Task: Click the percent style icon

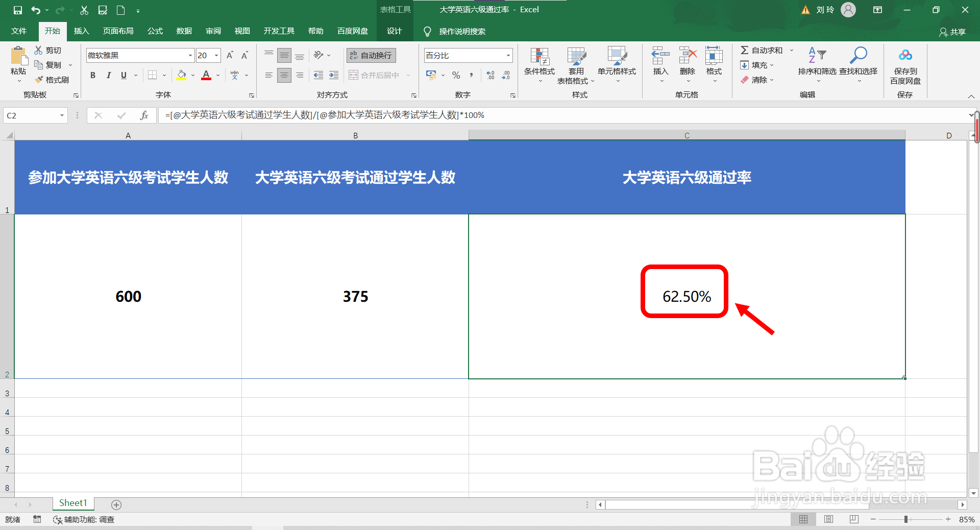Action: tap(456, 75)
